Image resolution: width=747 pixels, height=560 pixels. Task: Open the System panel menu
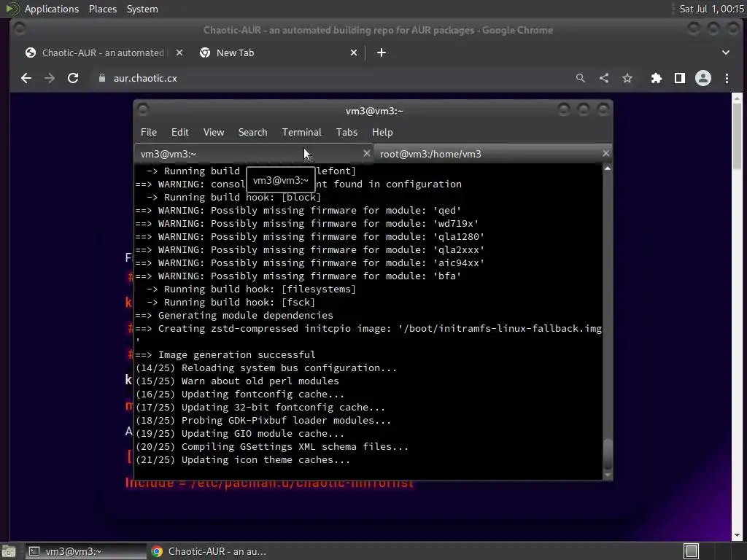142,9
